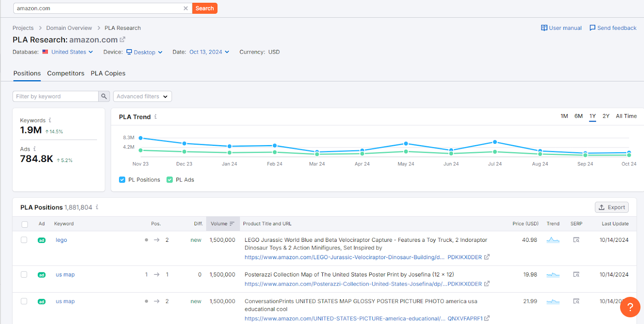Open the Oct 13, 2024 date dropdown

209,52
